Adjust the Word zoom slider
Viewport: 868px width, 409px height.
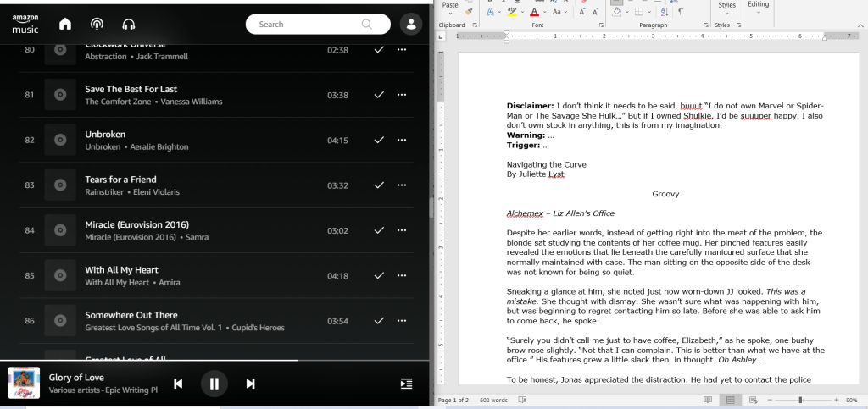click(799, 400)
